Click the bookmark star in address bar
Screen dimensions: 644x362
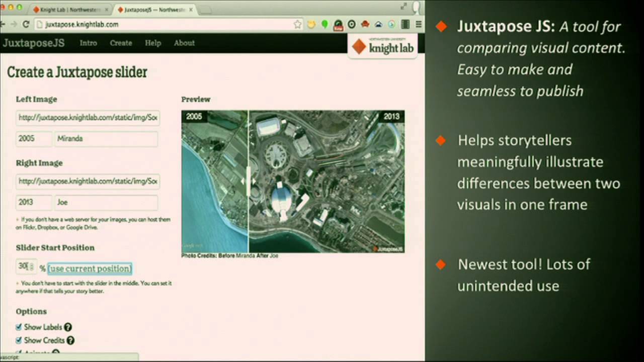(297, 24)
